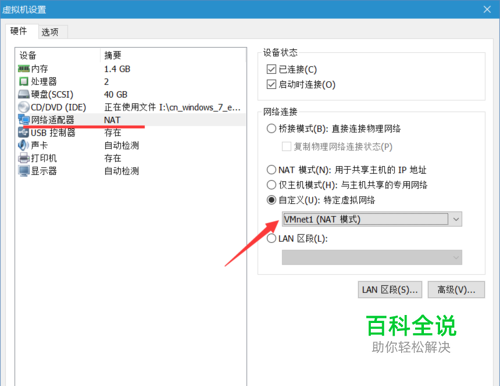This screenshot has height=386, width=500.
Task: Check 复制物理网络连接状态(P) option
Action: click(x=286, y=147)
